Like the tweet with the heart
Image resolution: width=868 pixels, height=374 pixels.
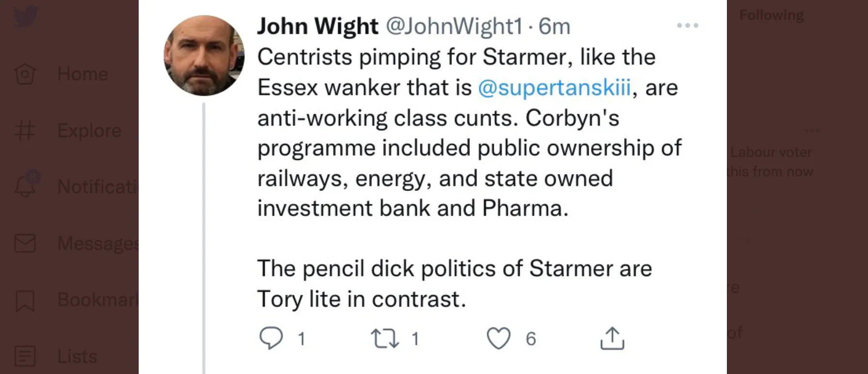click(498, 338)
